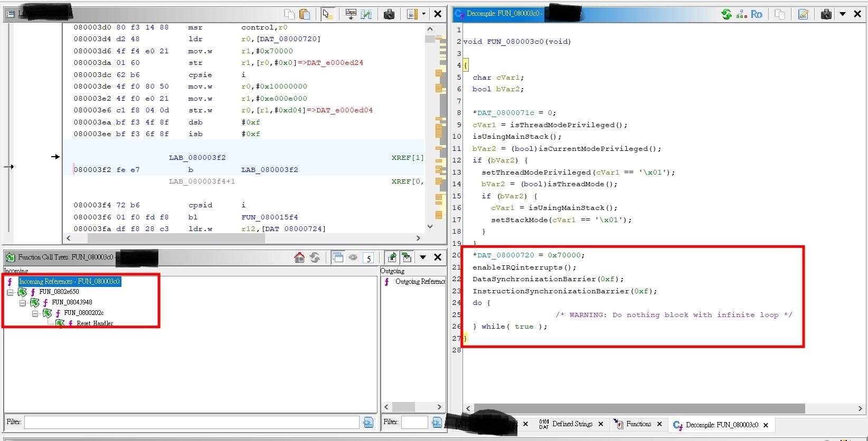868x441 pixels.
Task: Click InstructionSynchronizationBarrier(0xf) line
Action: pyautogui.click(x=565, y=291)
